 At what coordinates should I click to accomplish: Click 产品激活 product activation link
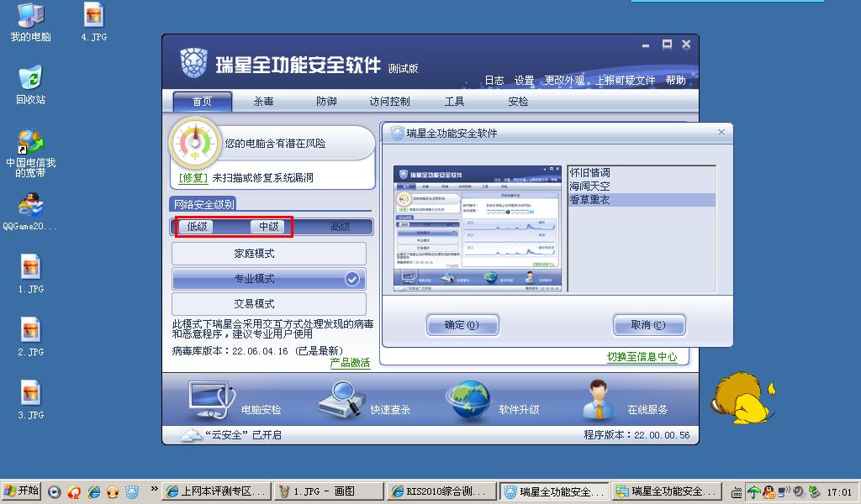pyautogui.click(x=350, y=363)
